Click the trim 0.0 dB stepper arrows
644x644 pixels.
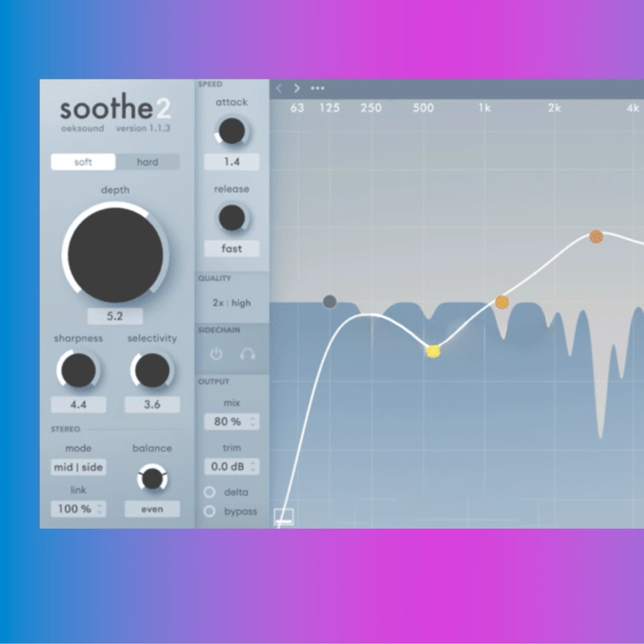coord(253,466)
